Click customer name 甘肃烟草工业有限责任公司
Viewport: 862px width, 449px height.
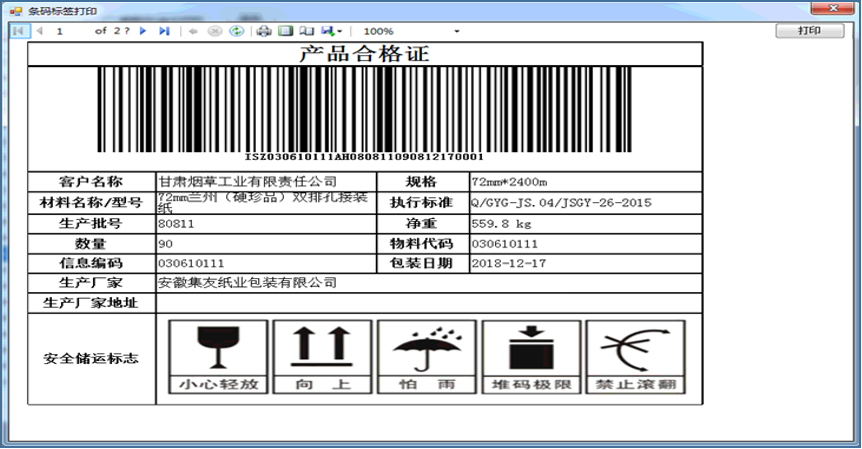click(x=247, y=181)
